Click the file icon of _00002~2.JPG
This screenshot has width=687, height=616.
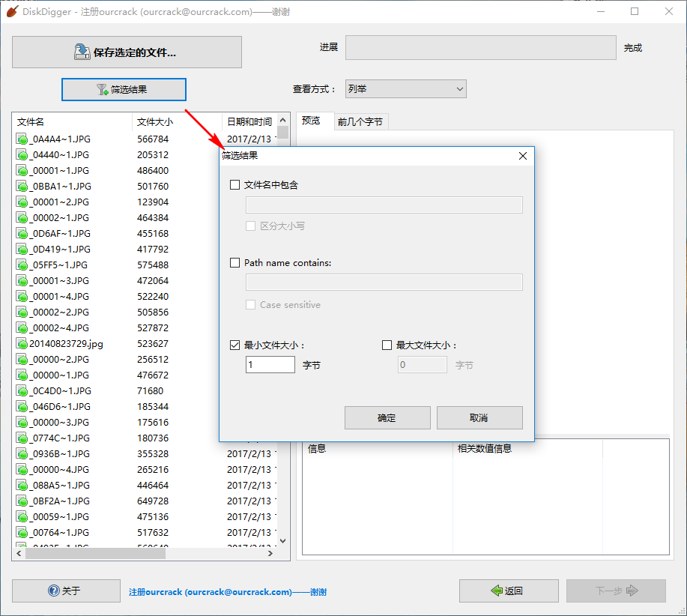pyautogui.click(x=22, y=312)
